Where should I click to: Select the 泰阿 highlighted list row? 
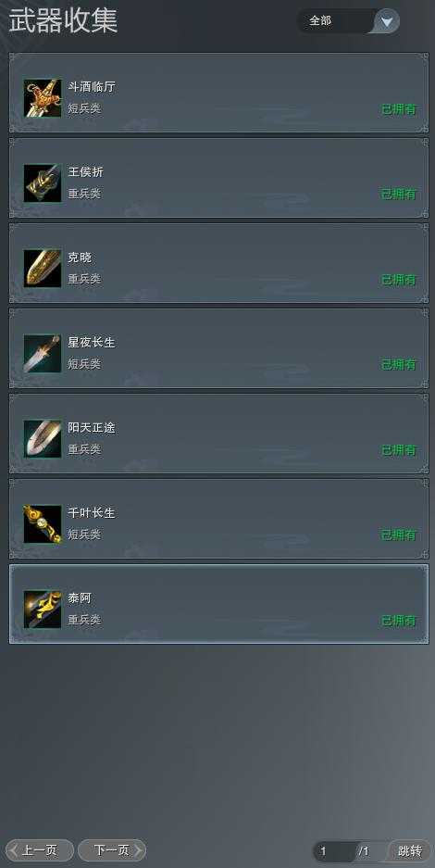click(x=218, y=604)
